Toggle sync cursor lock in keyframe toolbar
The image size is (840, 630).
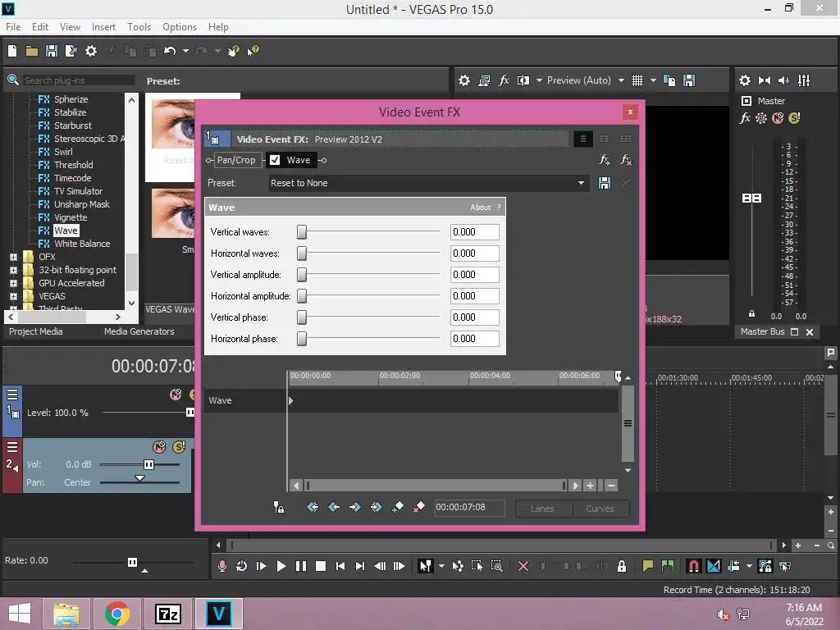pyautogui.click(x=279, y=507)
